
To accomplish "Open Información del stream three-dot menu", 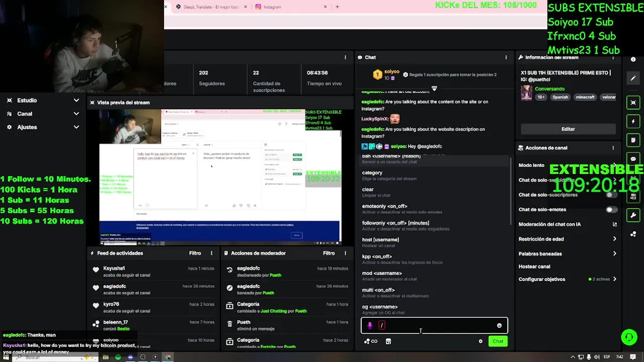I will pos(613,57).
